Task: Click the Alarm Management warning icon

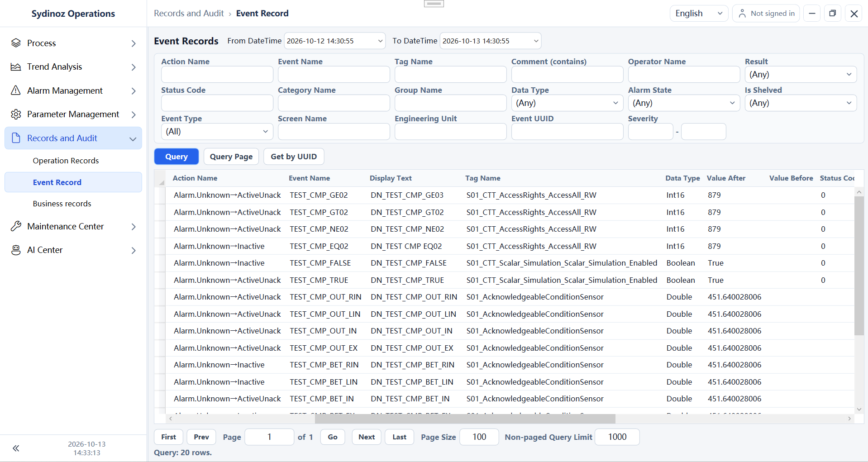Action: pyautogui.click(x=16, y=90)
